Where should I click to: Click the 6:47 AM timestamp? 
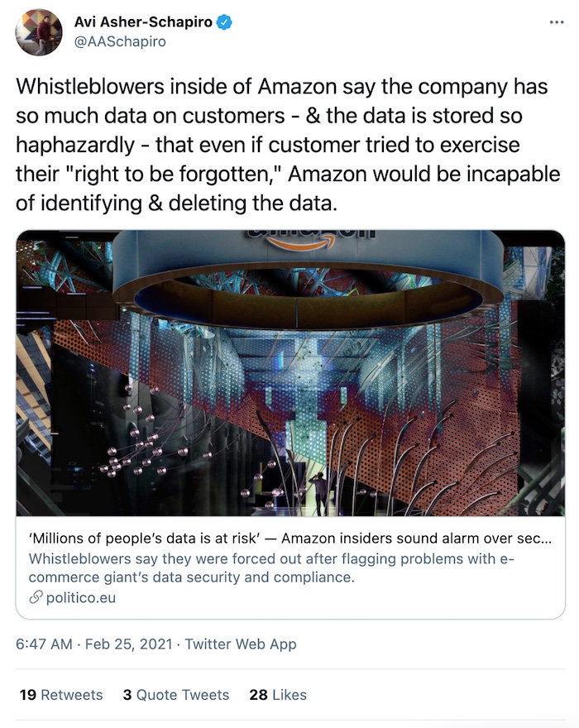(44, 644)
